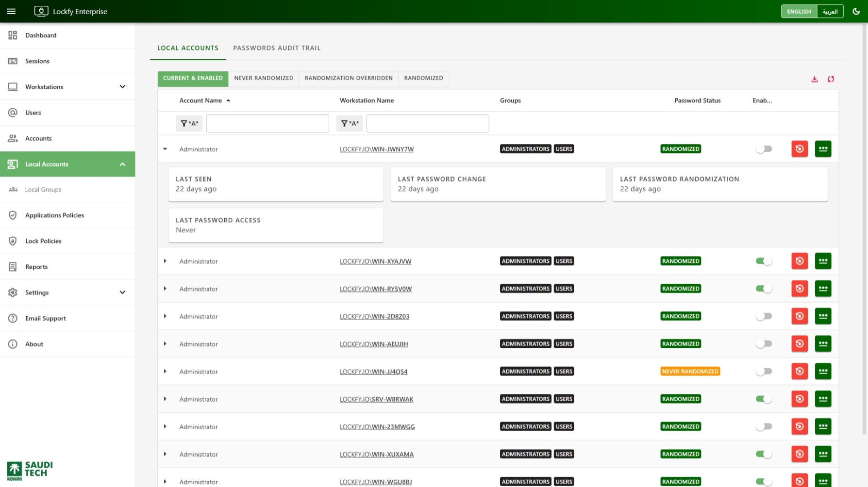Expand the WIN-AEUJIH row details
Viewport: 868px width, 487px height.
coord(165,344)
